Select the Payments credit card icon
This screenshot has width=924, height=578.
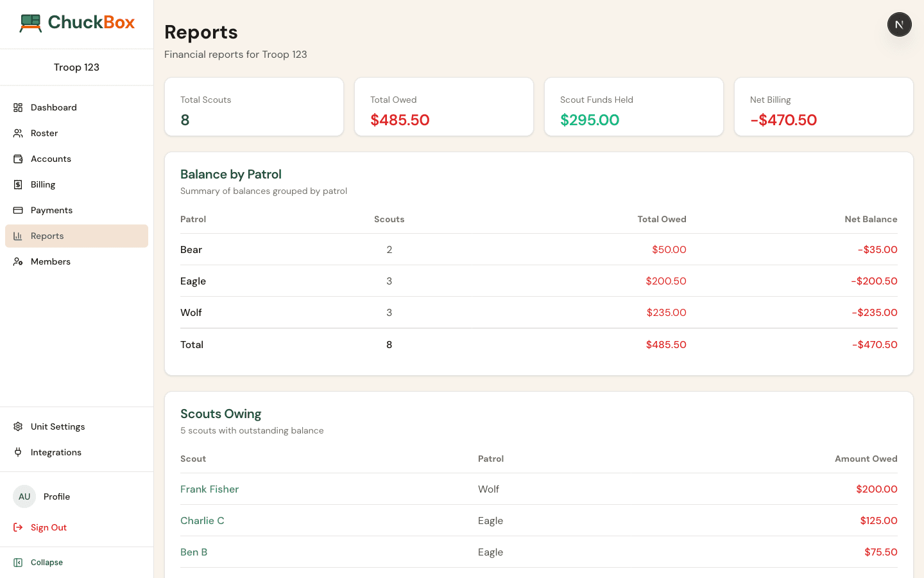18,210
